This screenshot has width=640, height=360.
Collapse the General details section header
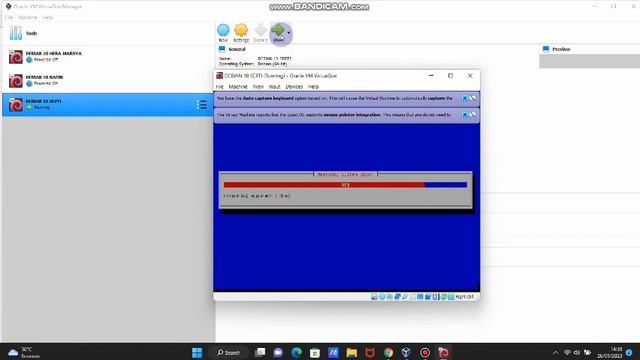coord(237,49)
